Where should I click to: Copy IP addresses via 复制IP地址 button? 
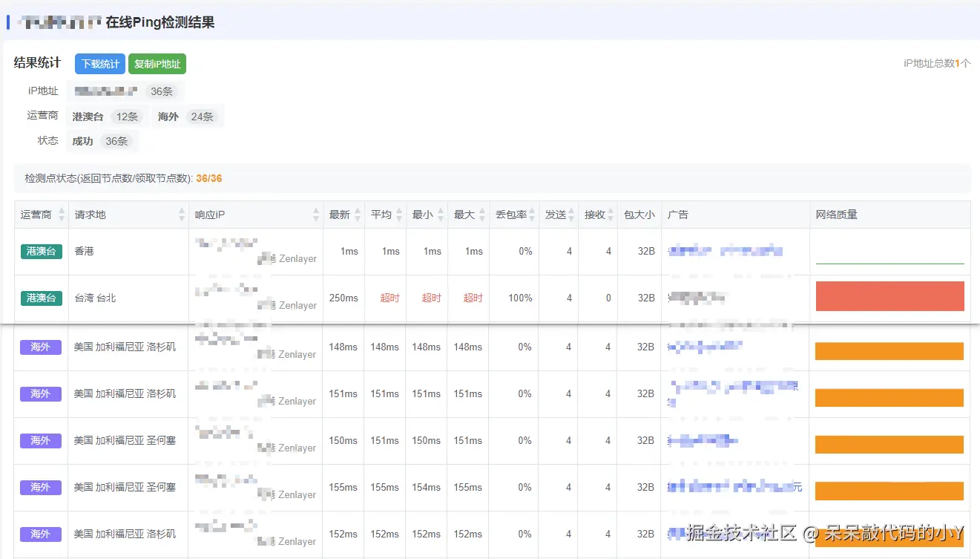coord(157,64)
